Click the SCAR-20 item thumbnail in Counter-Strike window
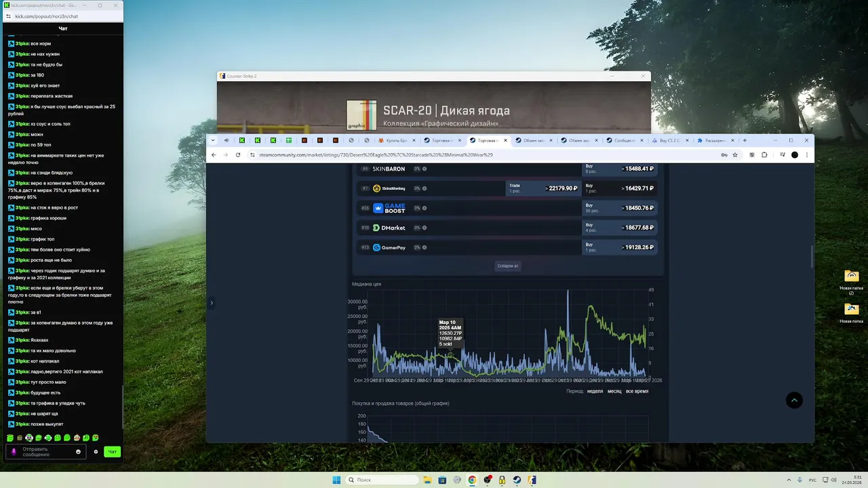This screenshot has height=488, width=868. coord(361,115)
